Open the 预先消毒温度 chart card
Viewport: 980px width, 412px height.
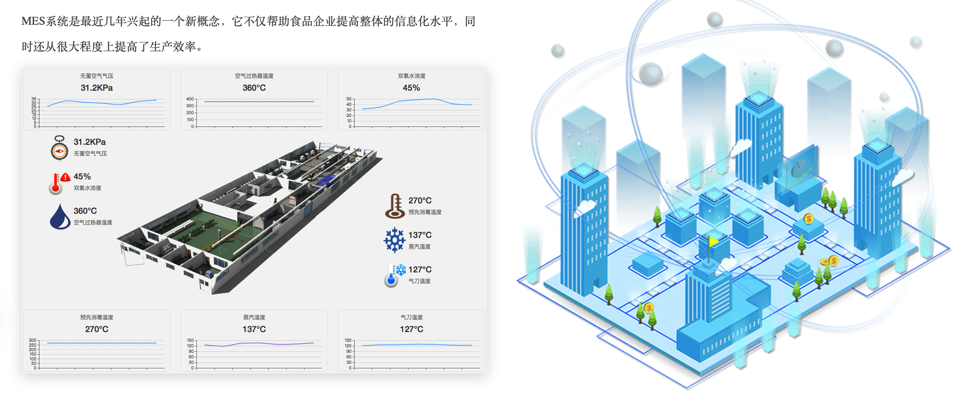(x=97, y=340)
